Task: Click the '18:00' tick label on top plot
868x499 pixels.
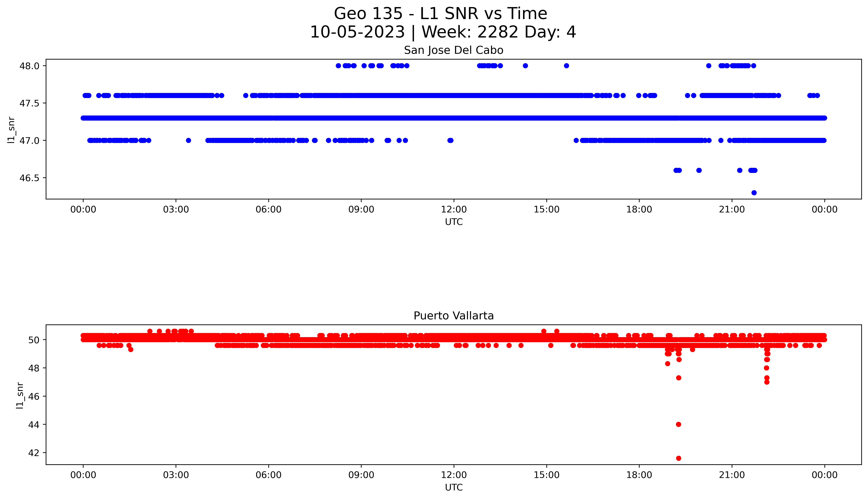Action: click(x=639, y=210)
